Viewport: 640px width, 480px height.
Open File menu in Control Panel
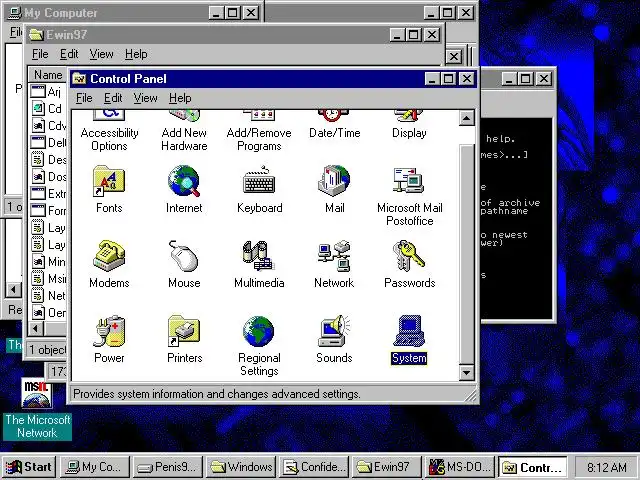pos(84,98)
